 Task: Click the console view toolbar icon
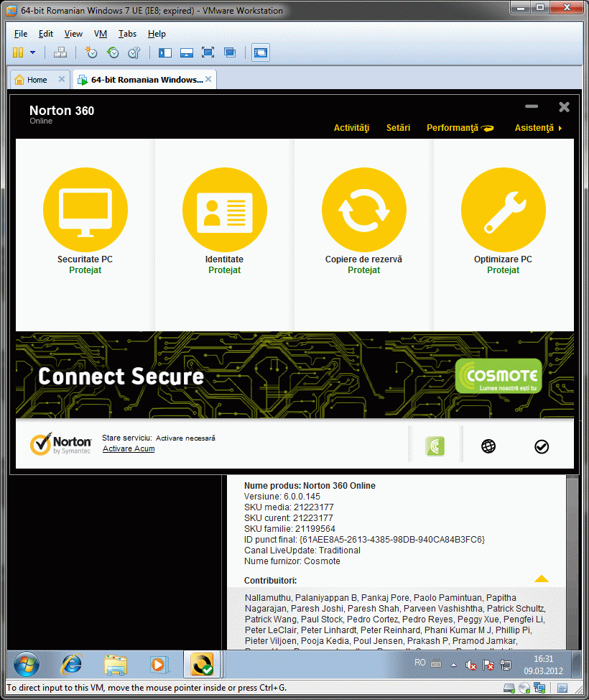pyautogui.click(x=260, y=52)
